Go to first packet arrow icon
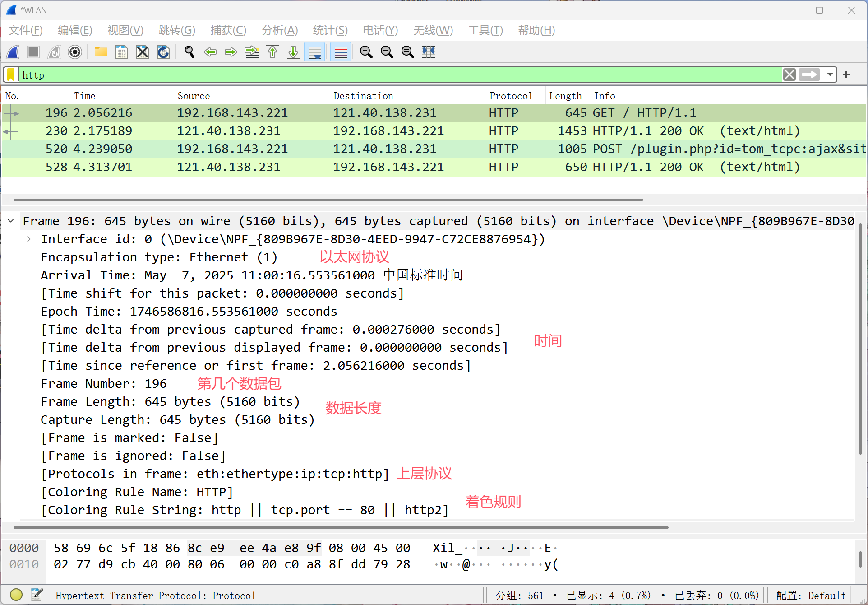 tap(272, 52)
